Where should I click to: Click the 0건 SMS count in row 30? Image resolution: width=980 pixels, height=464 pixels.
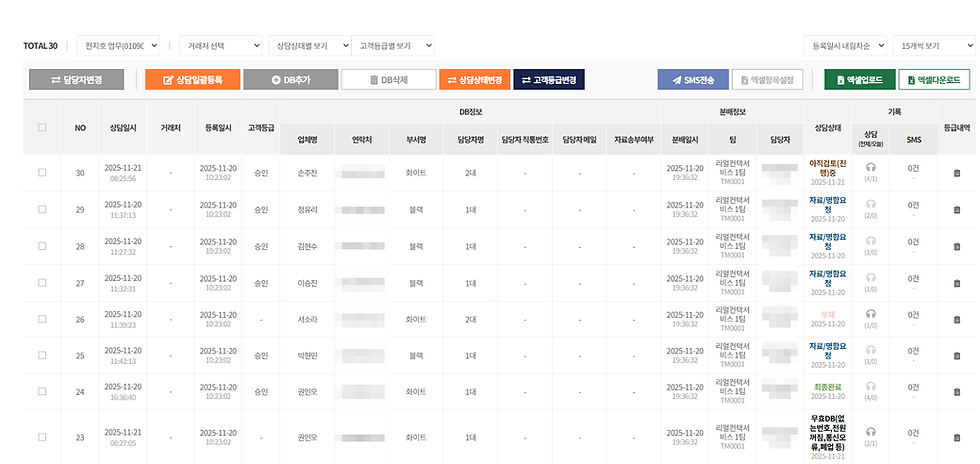pos(913,168)
